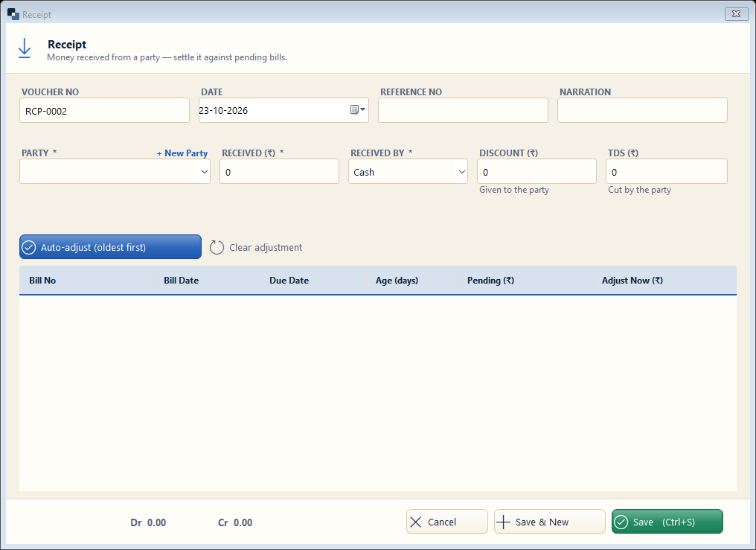
Task: Click the TDS (₹) input field
Action: click(666, 172)
